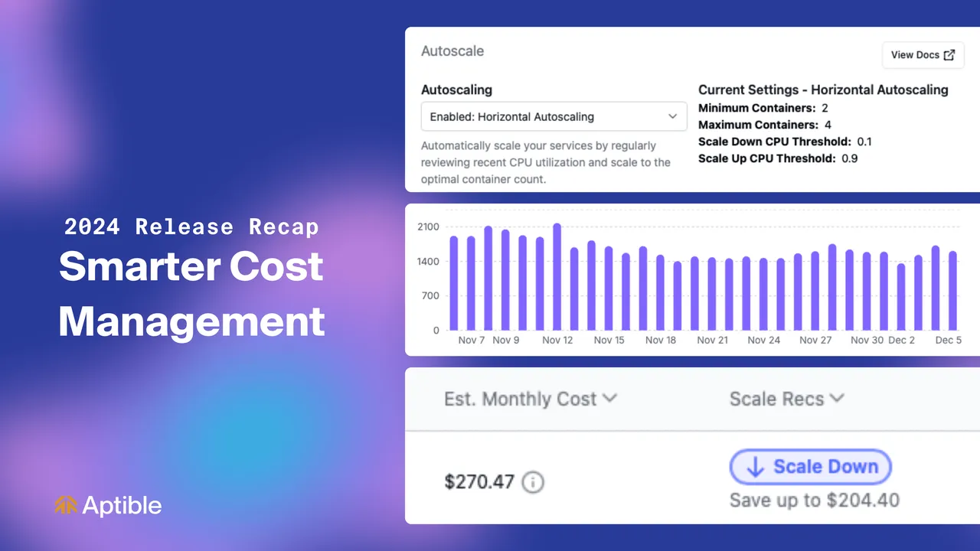The width and height of the screenshot is (980, 551).
Task: Open the View Docs button
Action: [x=923, y=55]
